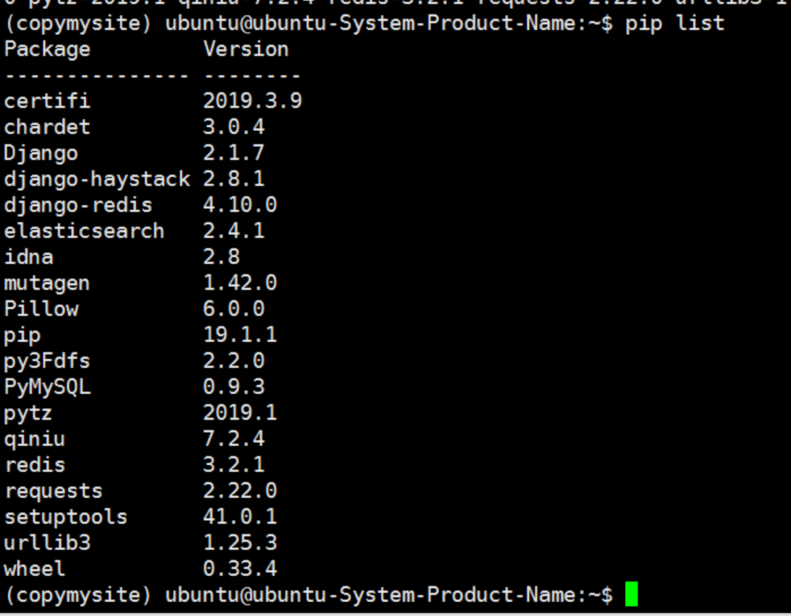Click the 'Version' column header

[246, 49]
